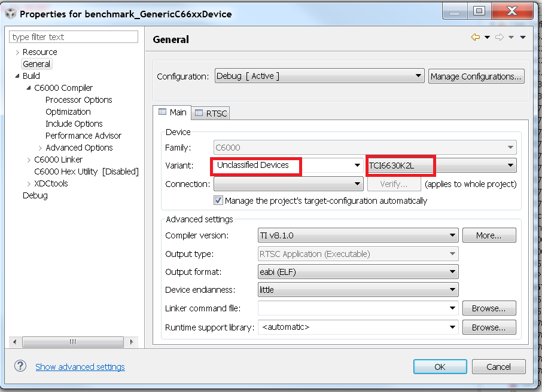Click the RTSC tab icon

199,113
